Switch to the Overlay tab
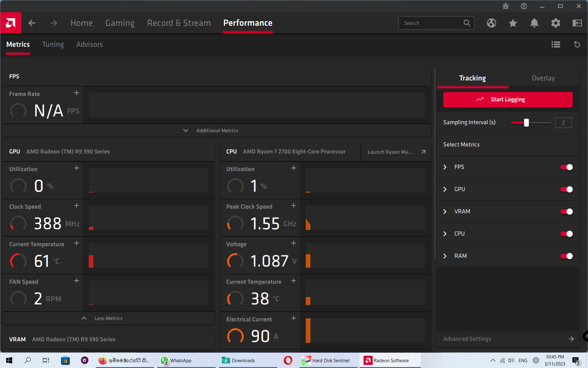The width and height of the screenshot is (588, 368). click(x=543, y=78)
